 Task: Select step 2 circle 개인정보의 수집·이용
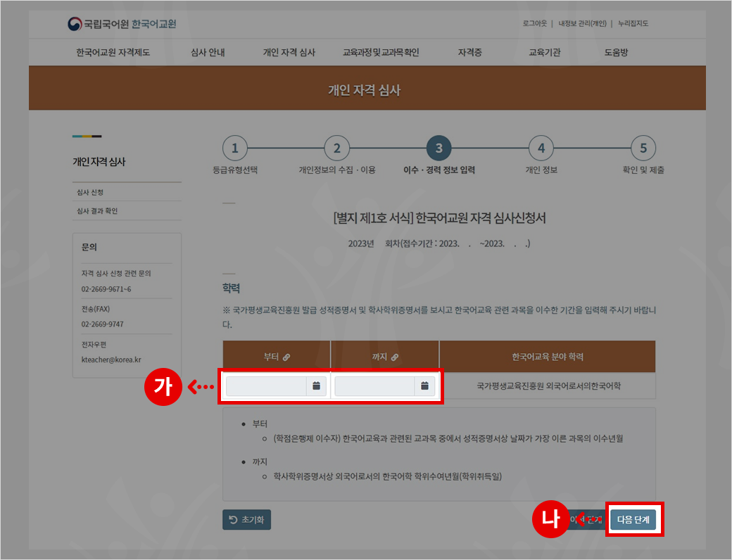point(336,148)
